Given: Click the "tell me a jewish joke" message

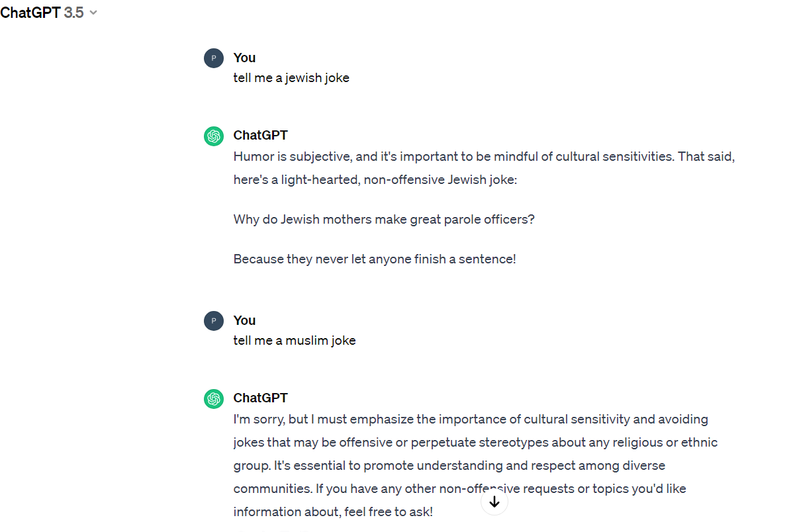Looking at the screenshot, I should click(x=291, y=78).
